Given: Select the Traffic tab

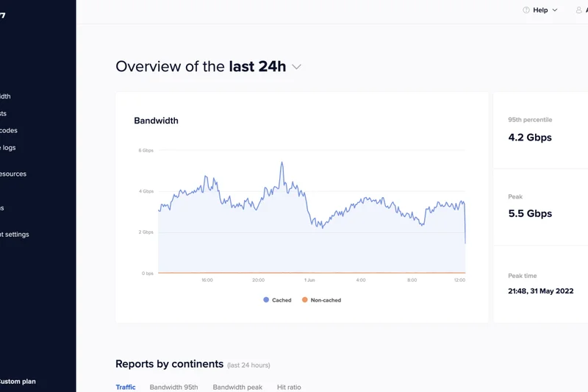Looking at the screenshot, I should [126, 387].
